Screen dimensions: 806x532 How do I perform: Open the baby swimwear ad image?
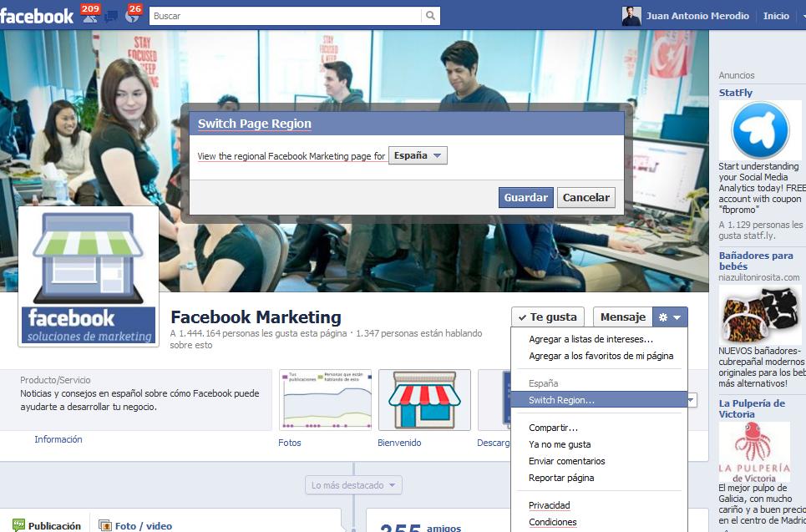tap(760, 315)
